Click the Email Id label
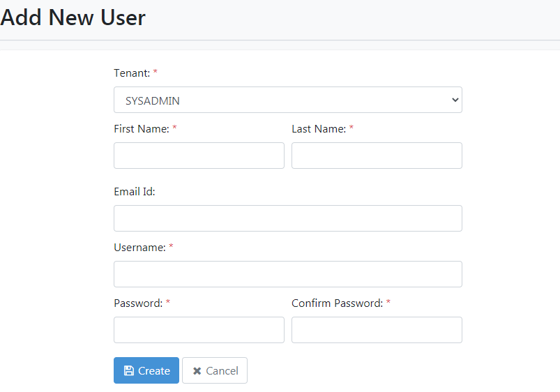 coord(135,192)
